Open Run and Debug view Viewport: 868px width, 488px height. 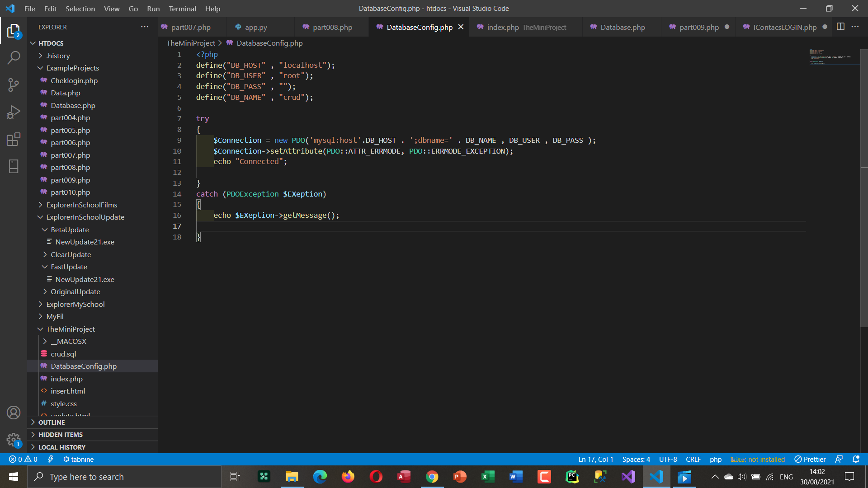coord(14,112)
